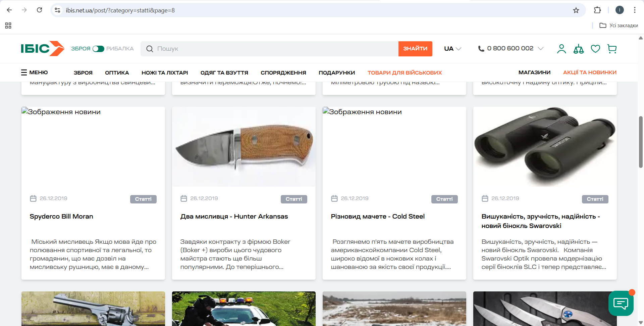Image resolution: width=644 pixels, height=326 pixels.
Task: Click the Статті tag on Swarovski card
Action: pyautogui.click(x=595, y=199)
